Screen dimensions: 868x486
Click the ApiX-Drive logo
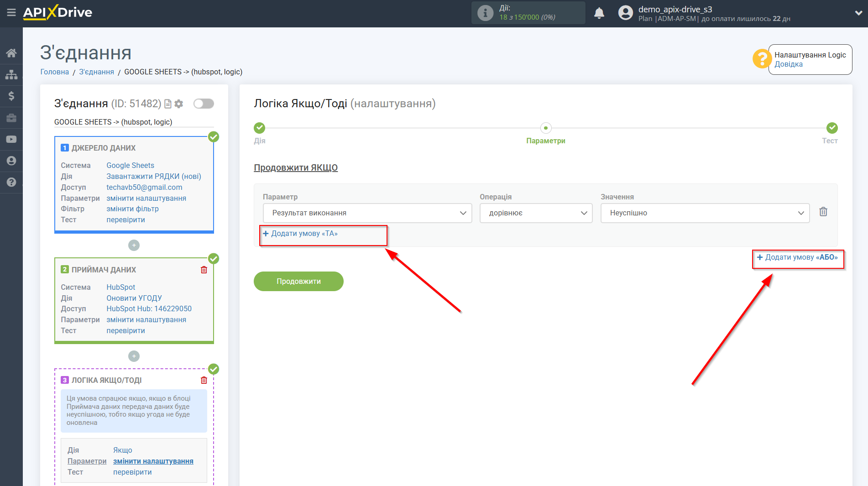58,12
